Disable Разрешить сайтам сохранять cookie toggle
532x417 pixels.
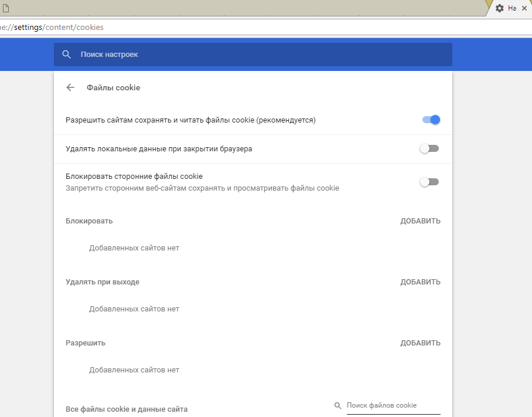(431, 120)
